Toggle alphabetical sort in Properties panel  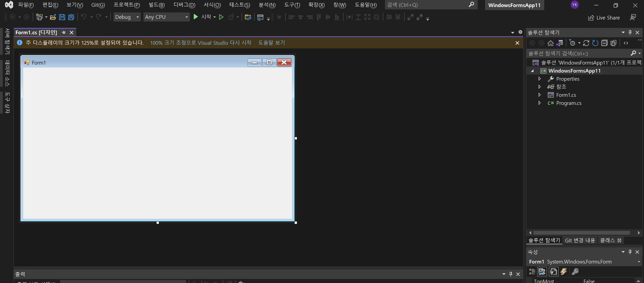click(x=542, y=272)
